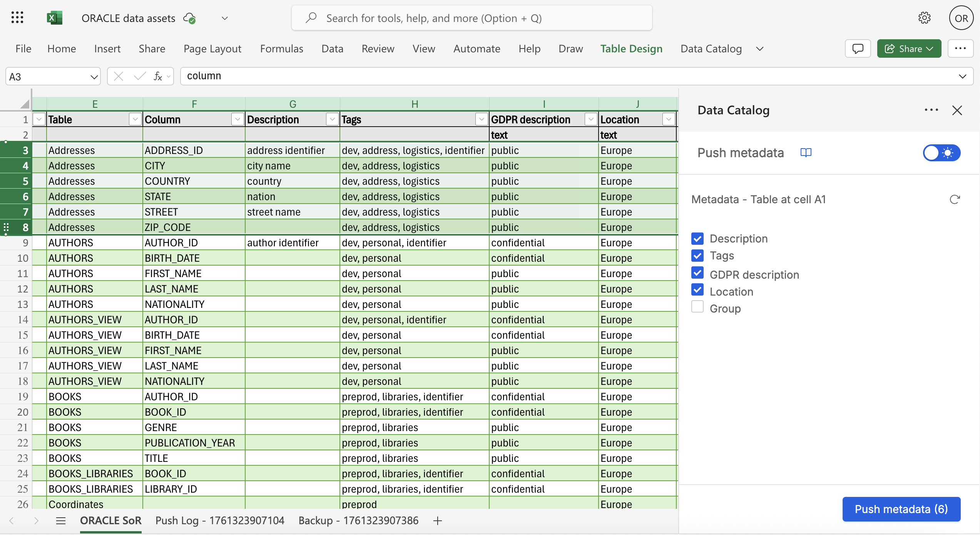
Task: Click the green Share button
Action: click(909, 49)
